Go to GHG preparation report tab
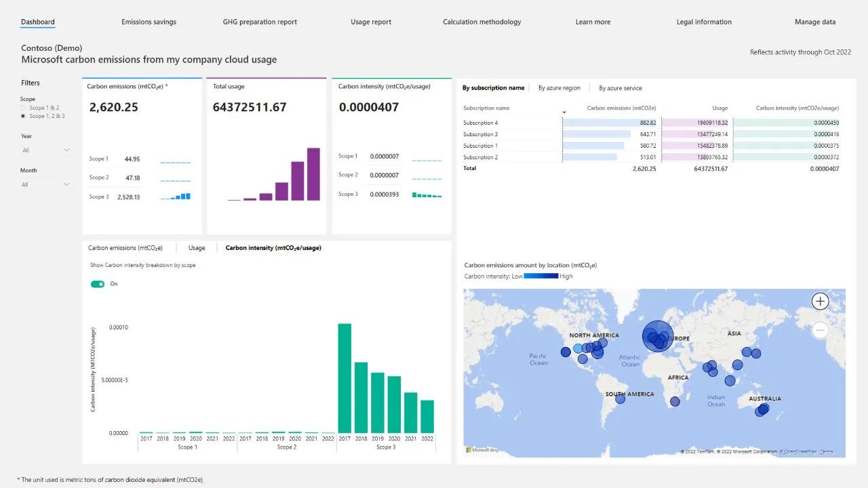This screenshot has height=488, width=868. click(260, 22)
